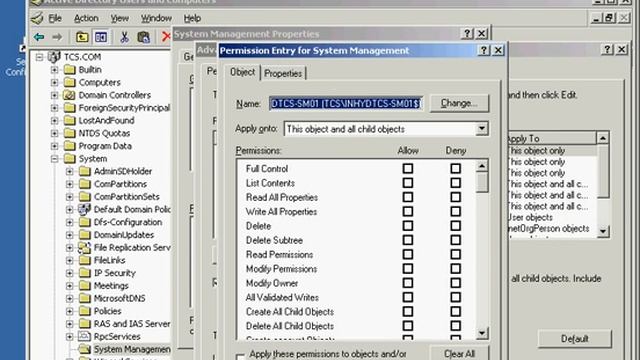Click the File Replication Service icon
The width and height of the screenshot is (640, 360).
[x=84, y=247]
